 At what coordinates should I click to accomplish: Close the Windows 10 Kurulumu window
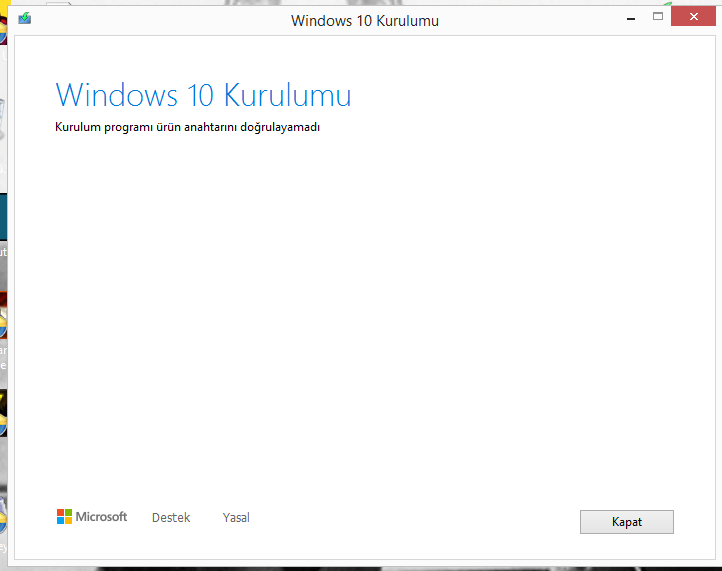pos(693,17)
